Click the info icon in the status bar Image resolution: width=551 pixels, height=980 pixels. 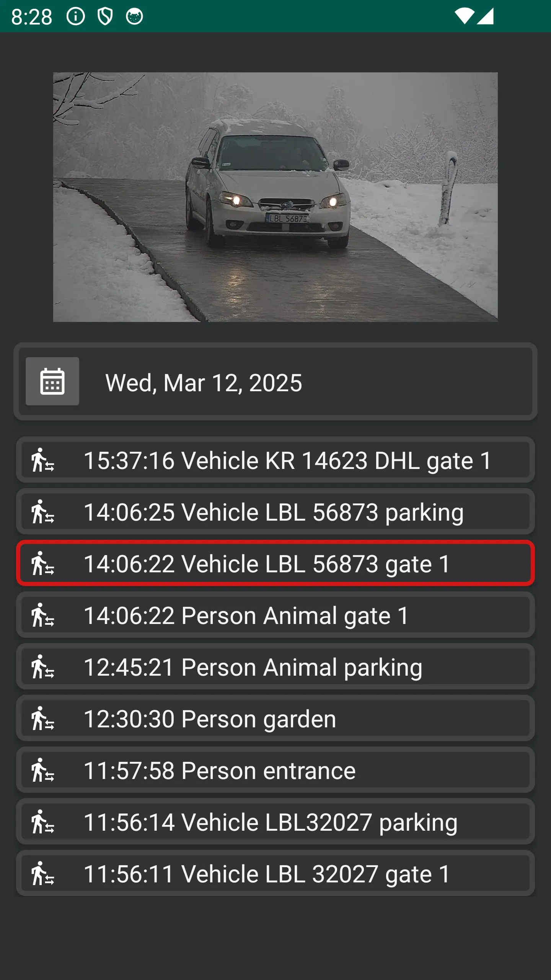click(76, 16)
